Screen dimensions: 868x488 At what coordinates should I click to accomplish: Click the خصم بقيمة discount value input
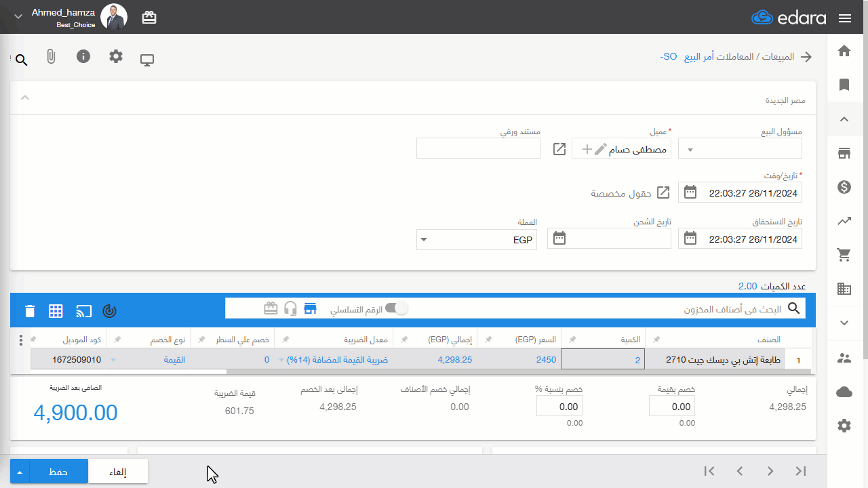671,406
